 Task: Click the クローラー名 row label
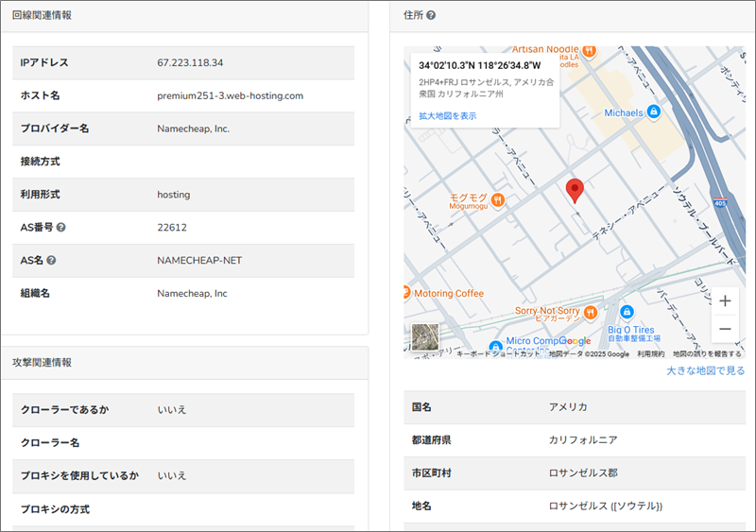(x=50, y=443)
